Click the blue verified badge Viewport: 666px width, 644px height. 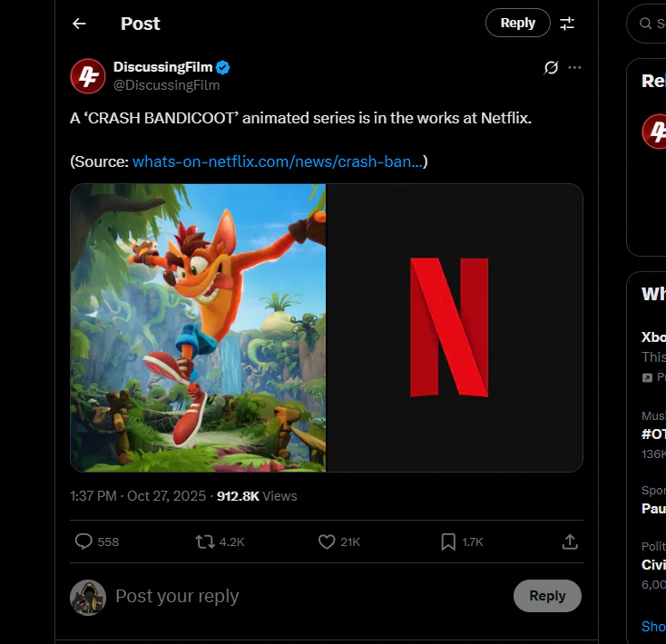click(x=222, y=67)
